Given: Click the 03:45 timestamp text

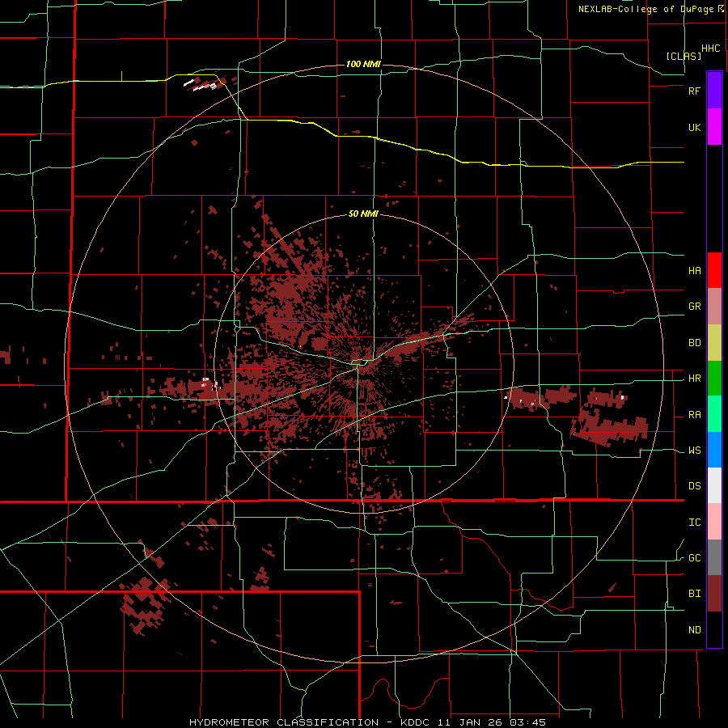Looking at the screenshot, I should 527,722.
